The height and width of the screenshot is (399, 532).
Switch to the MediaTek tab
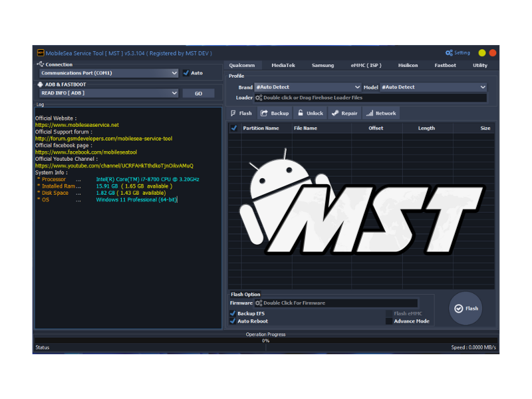click(x=283, y=65)
